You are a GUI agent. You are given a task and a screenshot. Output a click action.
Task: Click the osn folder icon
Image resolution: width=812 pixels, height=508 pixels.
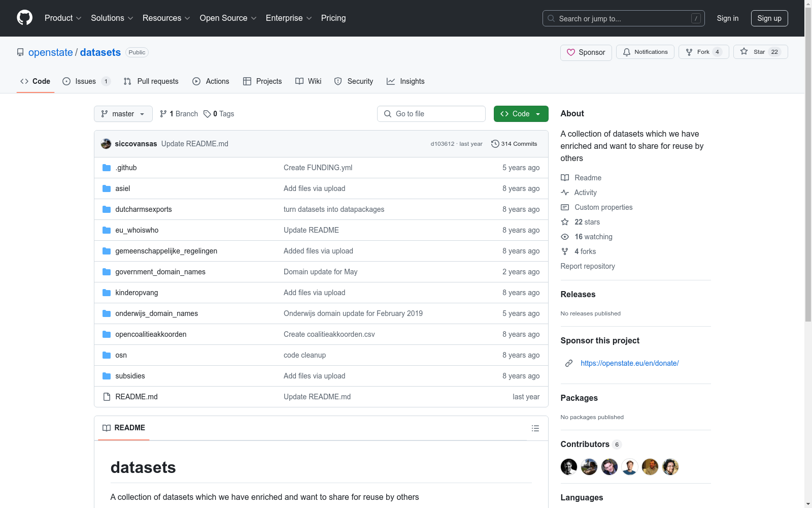coord(107,355)
